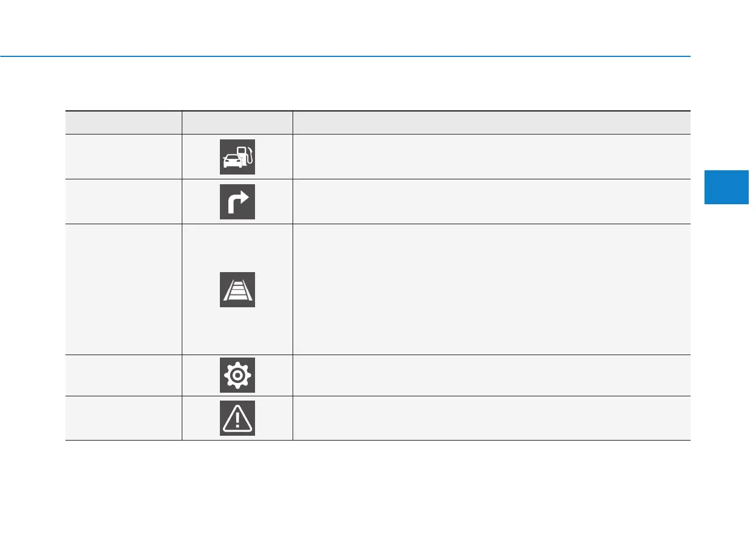
Task: Select the right-turn arrow icon
Action: pyautogui.click(x=237, y=201)
